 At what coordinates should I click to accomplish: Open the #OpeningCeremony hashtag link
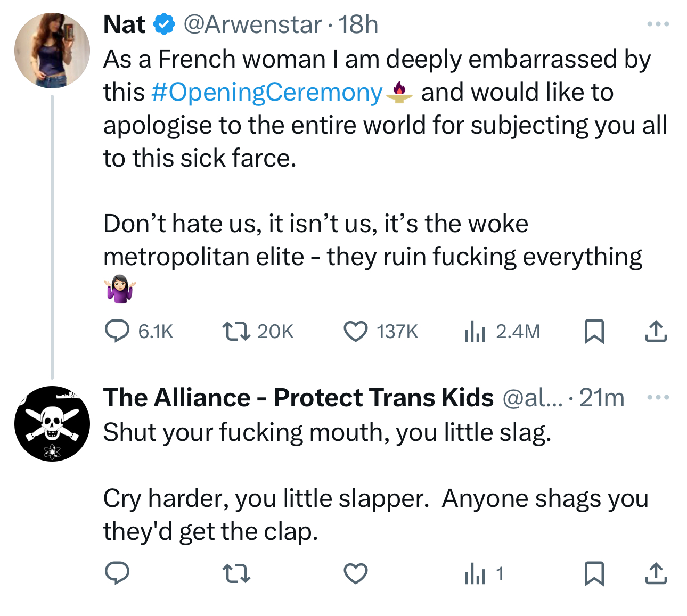pyautogui.click(x=266, y=92)
